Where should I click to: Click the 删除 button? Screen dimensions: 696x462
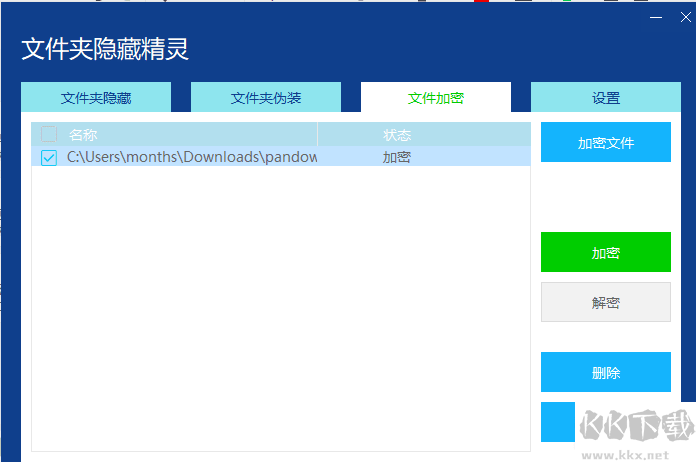click(606, 372)
